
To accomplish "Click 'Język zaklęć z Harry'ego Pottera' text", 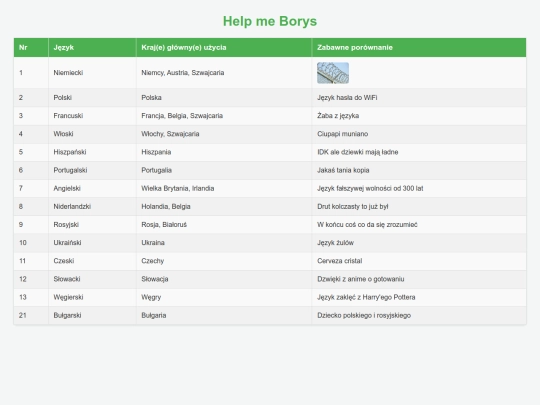I will [366, 297].
